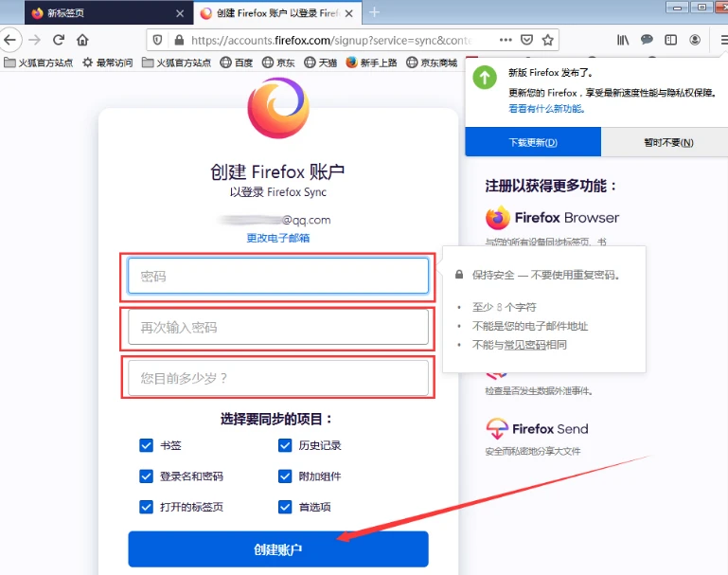This screenshot has width=728, height=575.
Task: Open the chat bubble toolbar icon
Action: [647, 40]
